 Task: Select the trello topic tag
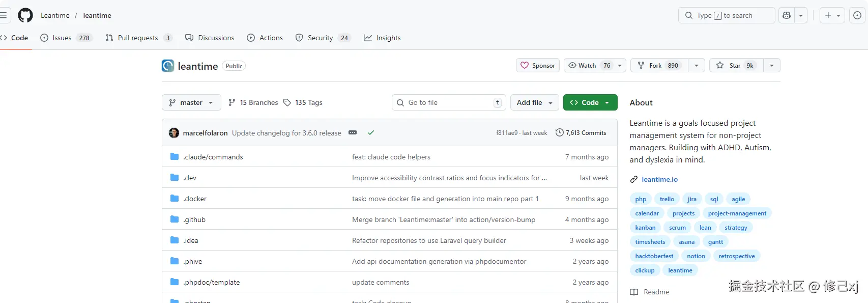tap(667, 199)
